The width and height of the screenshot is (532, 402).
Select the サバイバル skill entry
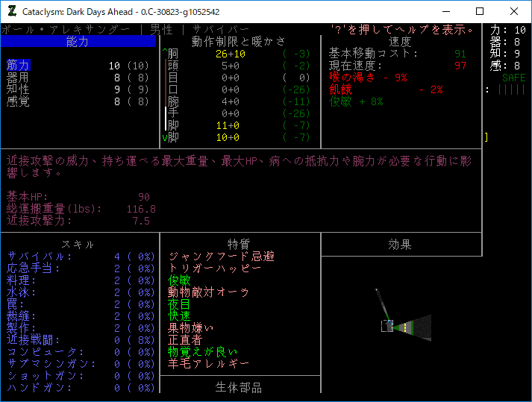point(39,257)
